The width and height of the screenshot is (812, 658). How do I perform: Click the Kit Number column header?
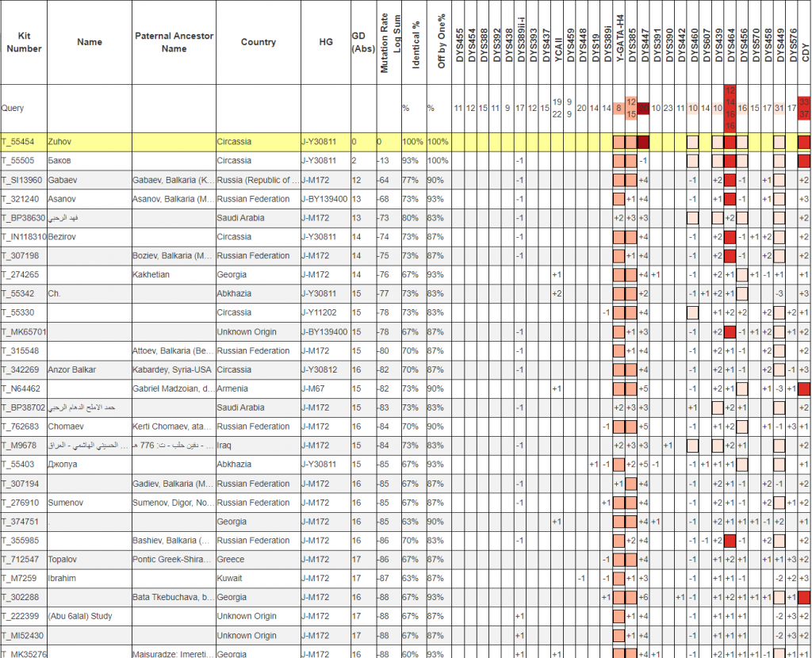pyautogui.click(x=24, y=42)
